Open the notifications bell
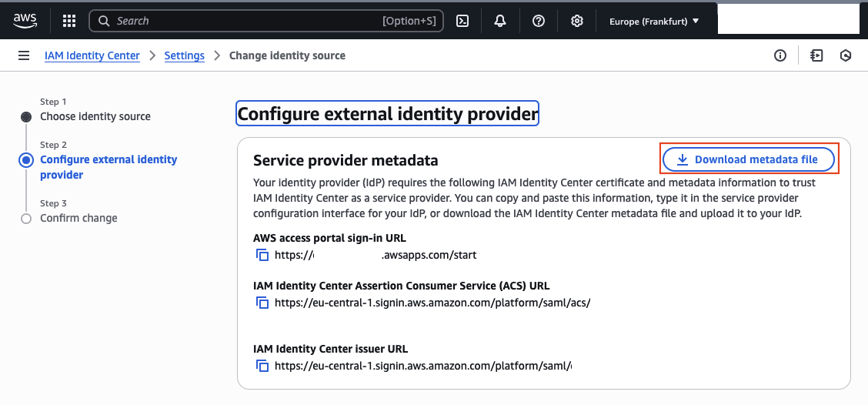This screenshot has width=868, height=405. click(x=500, y=21)
